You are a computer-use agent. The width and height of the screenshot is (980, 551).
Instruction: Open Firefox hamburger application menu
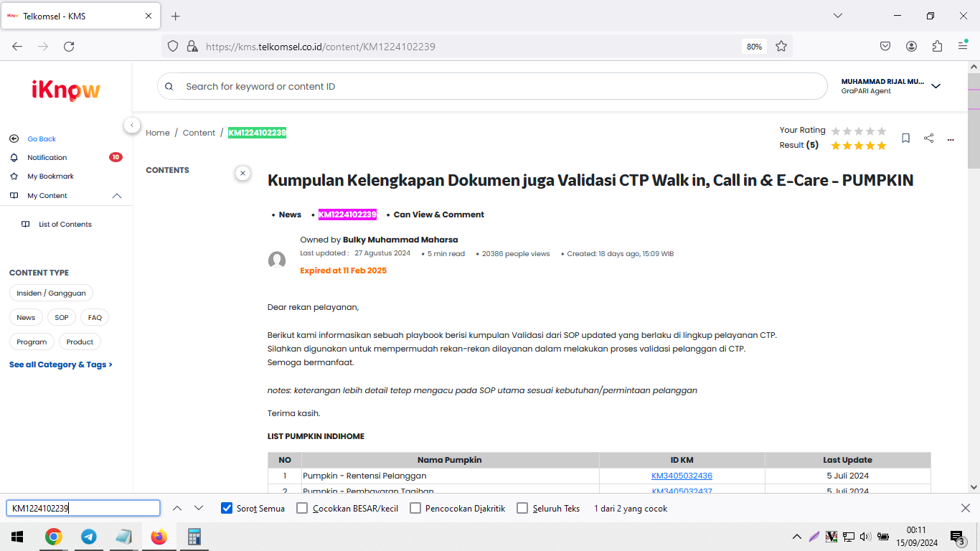963,46
